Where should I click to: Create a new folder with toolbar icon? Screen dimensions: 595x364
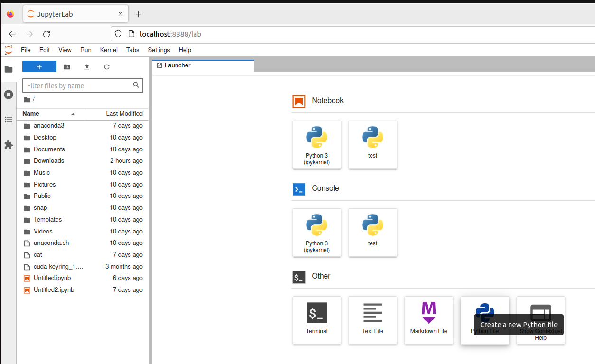[67, 67]
